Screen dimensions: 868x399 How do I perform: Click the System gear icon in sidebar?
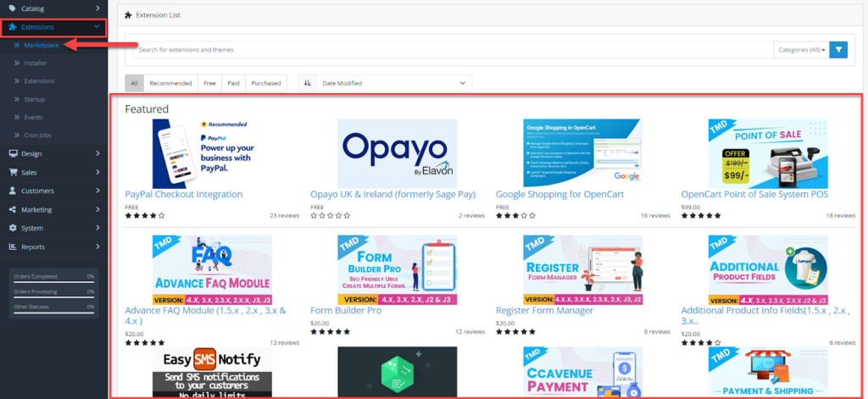[x=13, y=228]
